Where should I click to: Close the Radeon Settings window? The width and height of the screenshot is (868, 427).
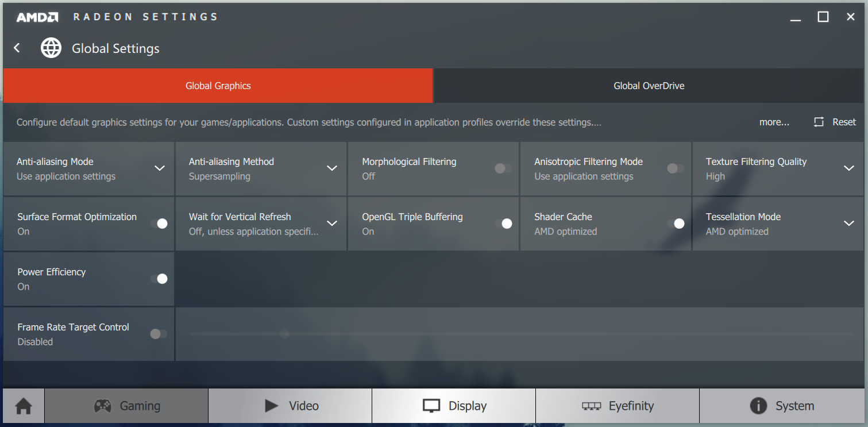851,17
